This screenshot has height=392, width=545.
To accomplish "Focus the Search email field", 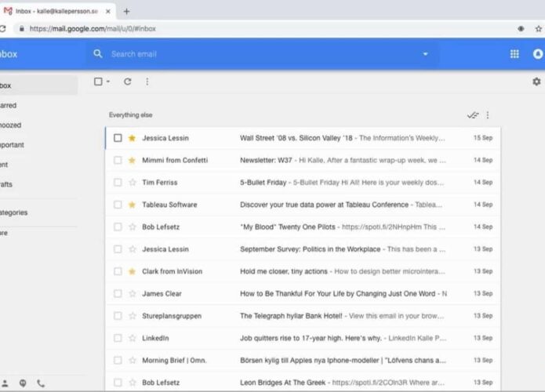I will pyautogui.click(x=264, y=54).
